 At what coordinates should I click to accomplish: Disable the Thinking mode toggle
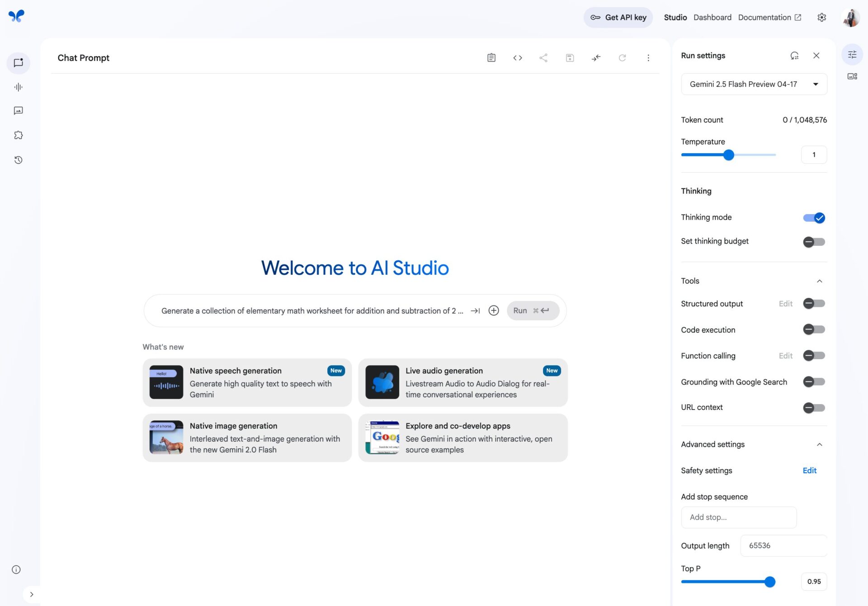coord(814,218)
